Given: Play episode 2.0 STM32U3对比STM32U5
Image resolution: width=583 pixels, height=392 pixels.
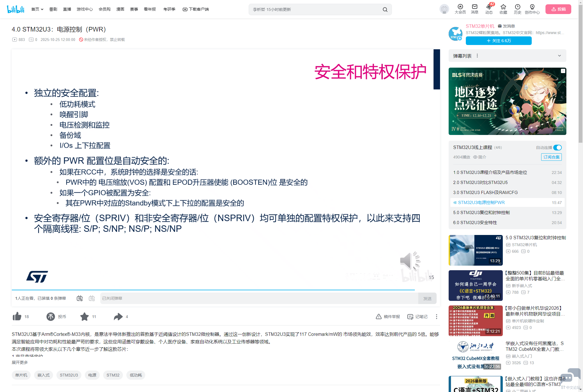Looking at the screenshot, I should click(507, 183).
